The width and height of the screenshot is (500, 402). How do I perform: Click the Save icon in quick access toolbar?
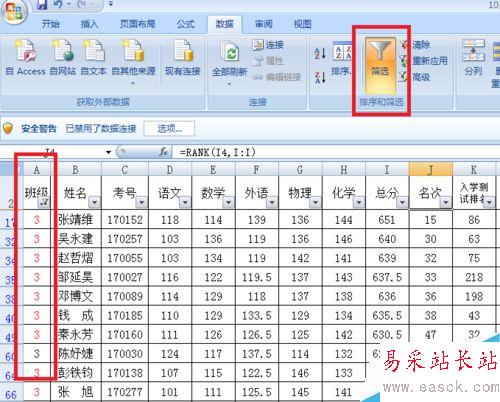(41, 4)
